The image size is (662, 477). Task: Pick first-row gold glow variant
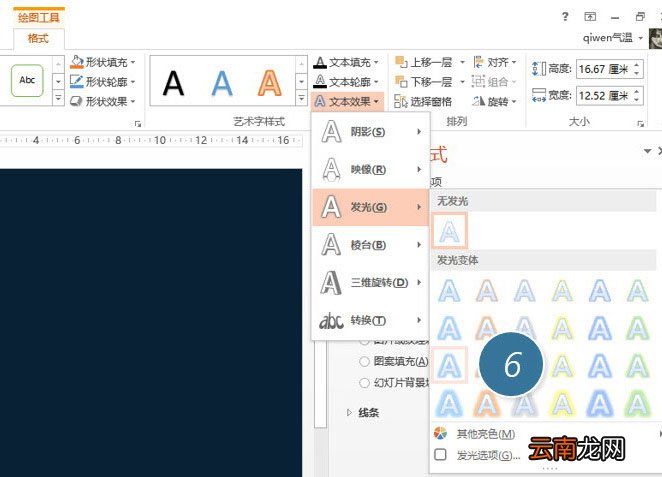(x=562, y=291)
